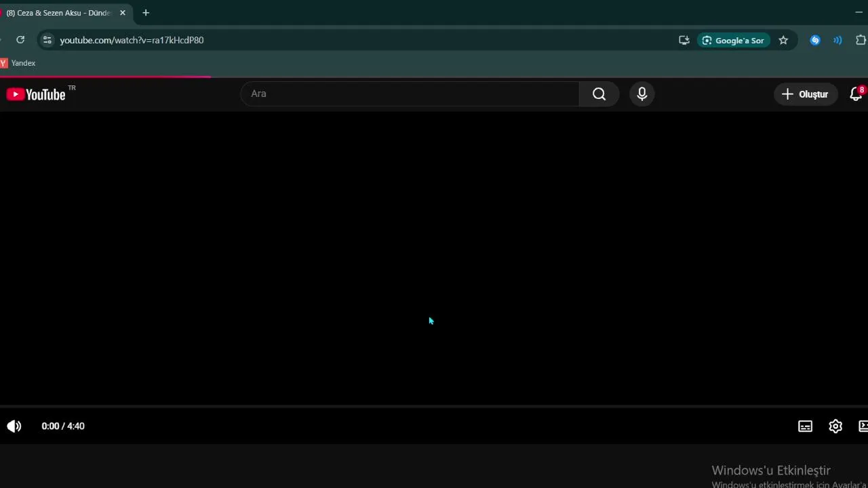Open the extensions puzzle icon
The width and height of the screenshot is (868, 488).
tap(861, 40)
